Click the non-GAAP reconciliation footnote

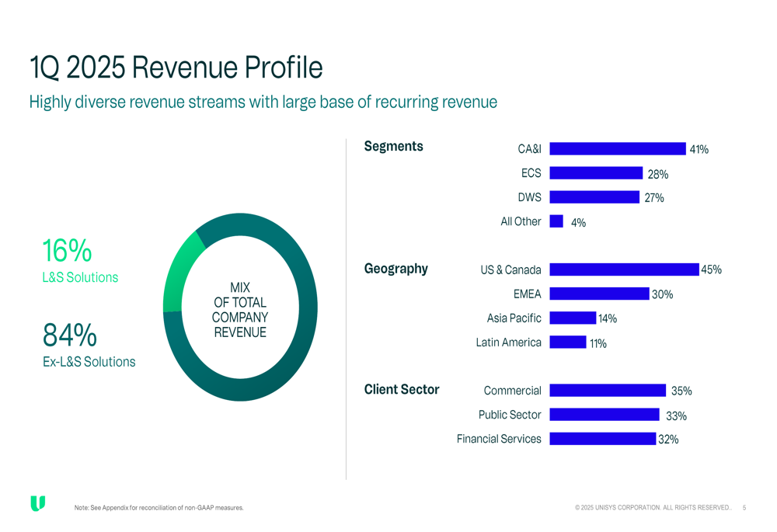coord(159,508)
